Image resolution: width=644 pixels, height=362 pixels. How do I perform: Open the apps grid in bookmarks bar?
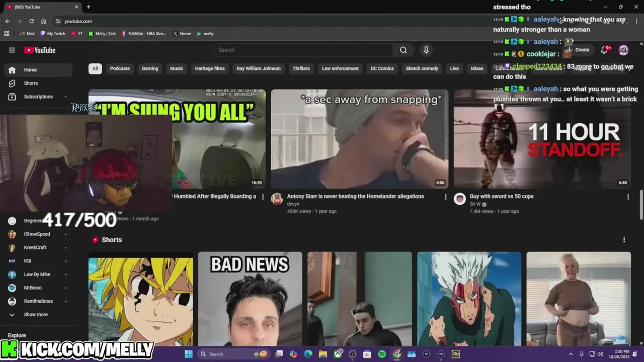pyautogui.click(x=7, y=34)
